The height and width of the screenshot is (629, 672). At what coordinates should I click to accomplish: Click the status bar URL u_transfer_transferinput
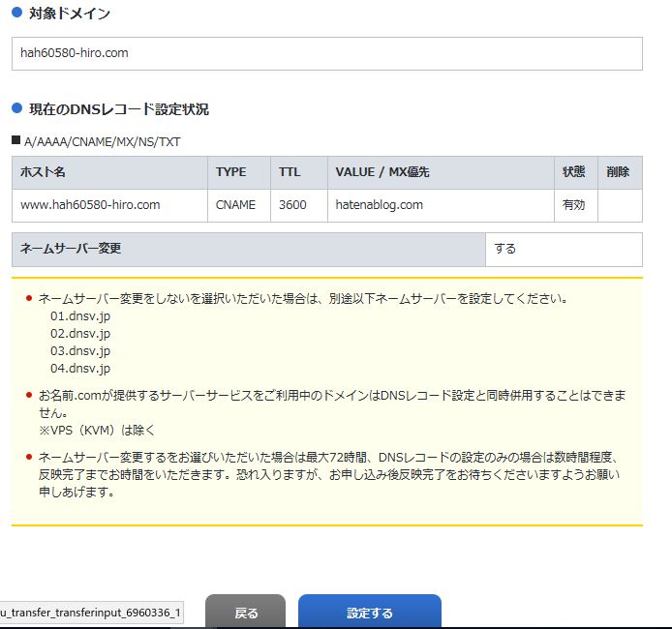pos(91,613)
